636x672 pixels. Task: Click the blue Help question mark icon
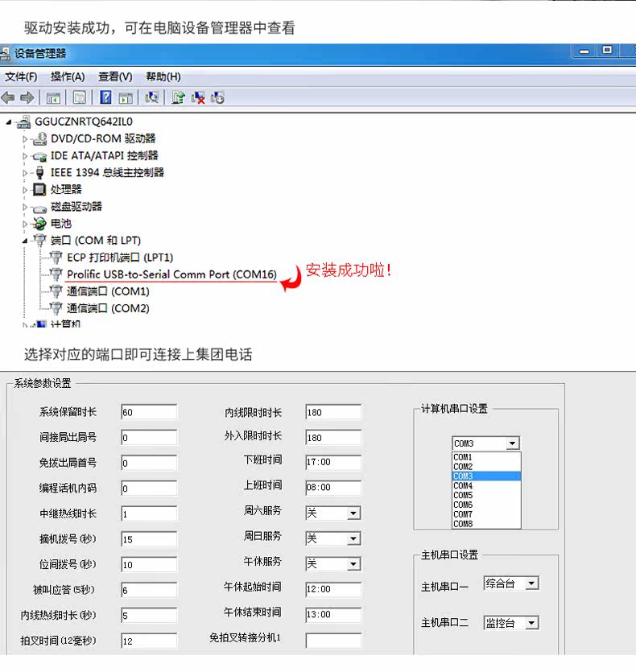tap(105, 97)
